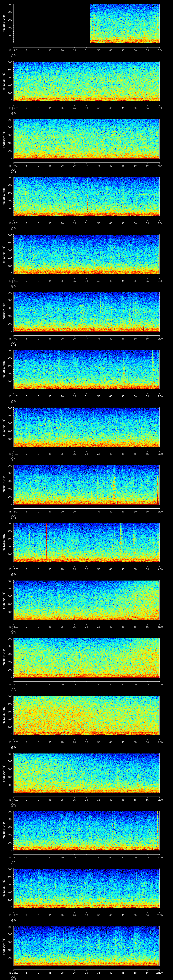The width and height of the screenshot is (173, 980).
Task: Click the 18:16:00 time axis label
Action: [x=13, y=742]
